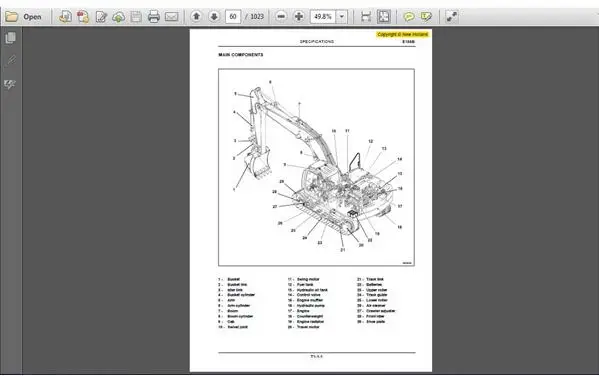The width and height of the screenshot is (599, 376).
Task: Select the fit one full page icon
Action: click(x=384, y=17)
